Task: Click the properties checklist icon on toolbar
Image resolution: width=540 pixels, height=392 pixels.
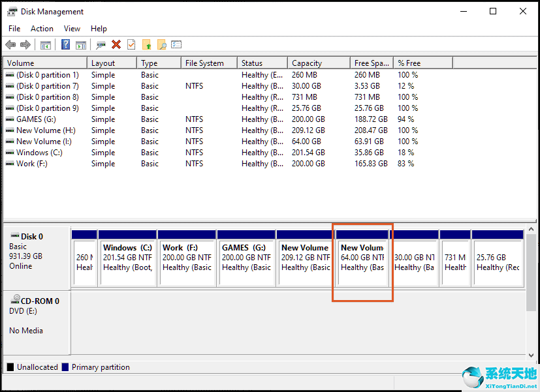Action: point(131,44)
